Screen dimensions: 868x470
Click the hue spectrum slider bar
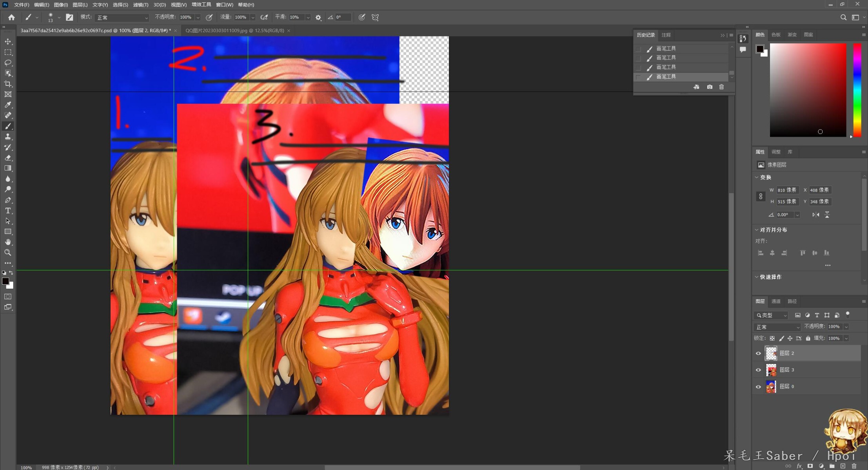point(857,90)
